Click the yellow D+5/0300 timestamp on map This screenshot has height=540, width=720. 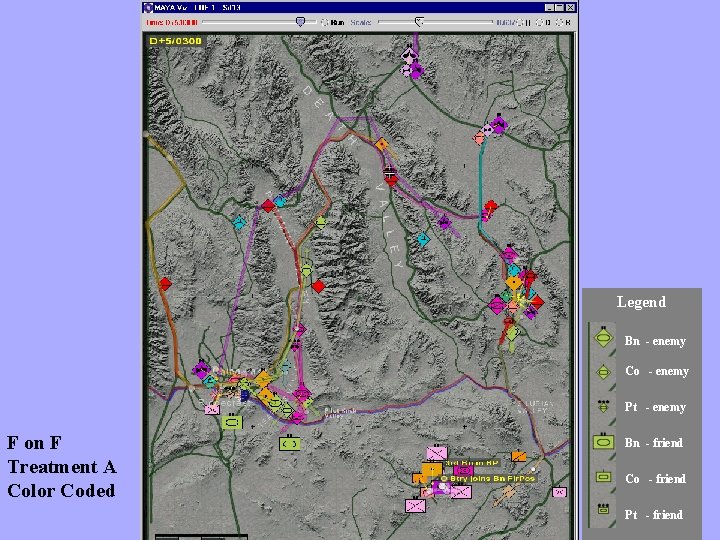pos(175,41)
